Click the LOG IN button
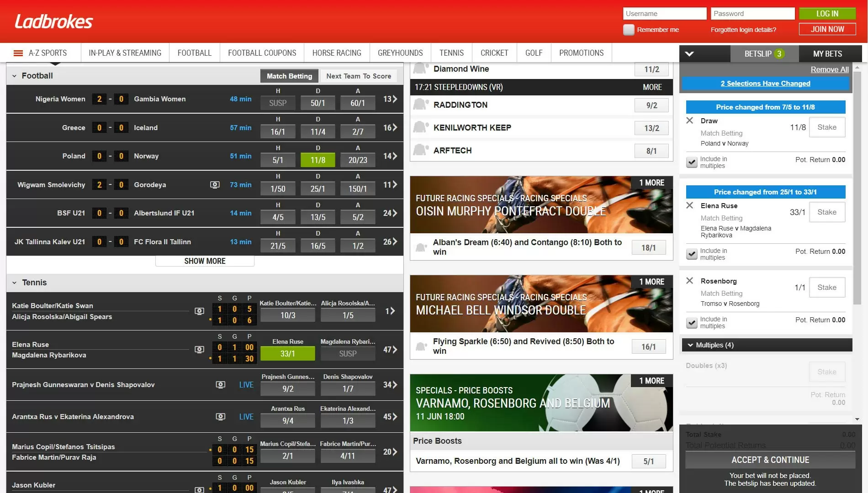Image resolution: width=868 pixels, height=493 pixels. click(827, 14)
